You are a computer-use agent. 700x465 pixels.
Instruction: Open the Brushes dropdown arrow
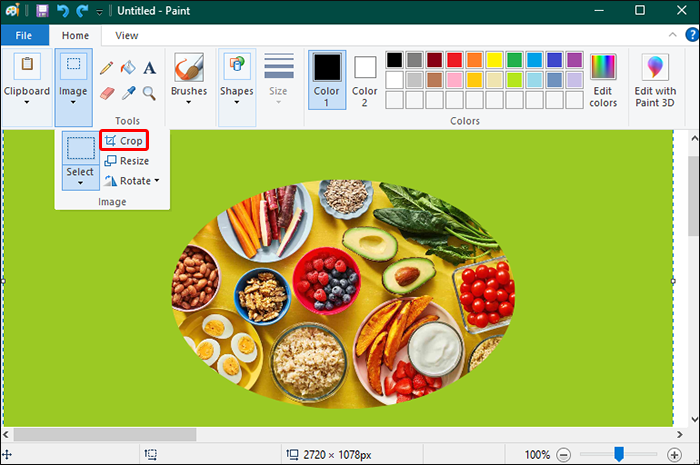189,102
